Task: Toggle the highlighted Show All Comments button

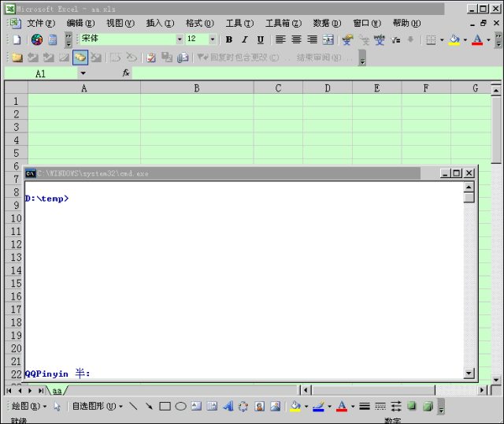Action: pos(80,58)
